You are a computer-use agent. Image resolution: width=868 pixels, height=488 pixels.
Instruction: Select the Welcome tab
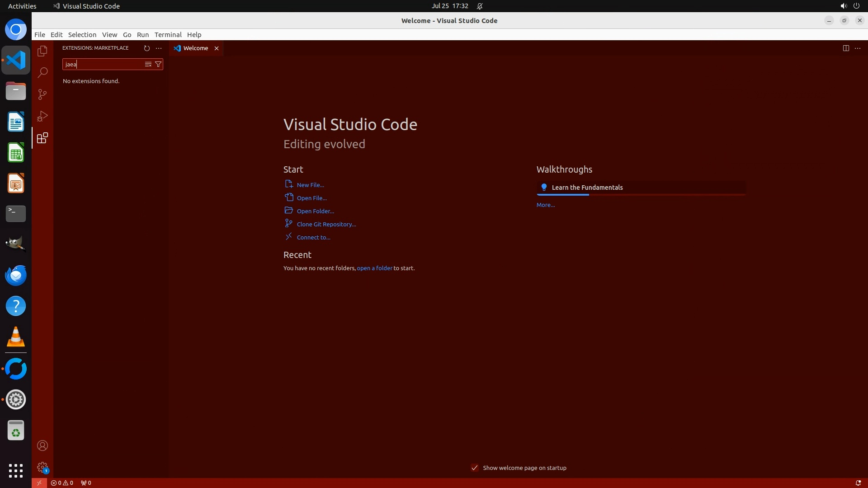195,48
